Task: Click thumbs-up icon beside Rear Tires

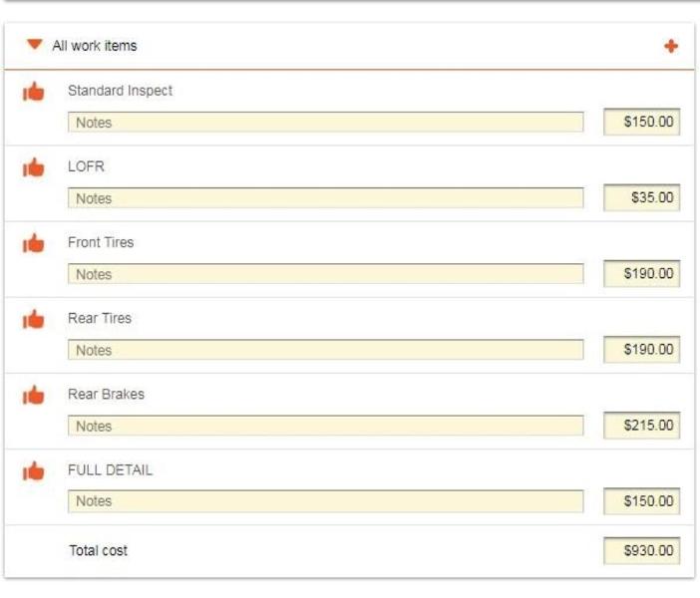Action: pos(34,319)
